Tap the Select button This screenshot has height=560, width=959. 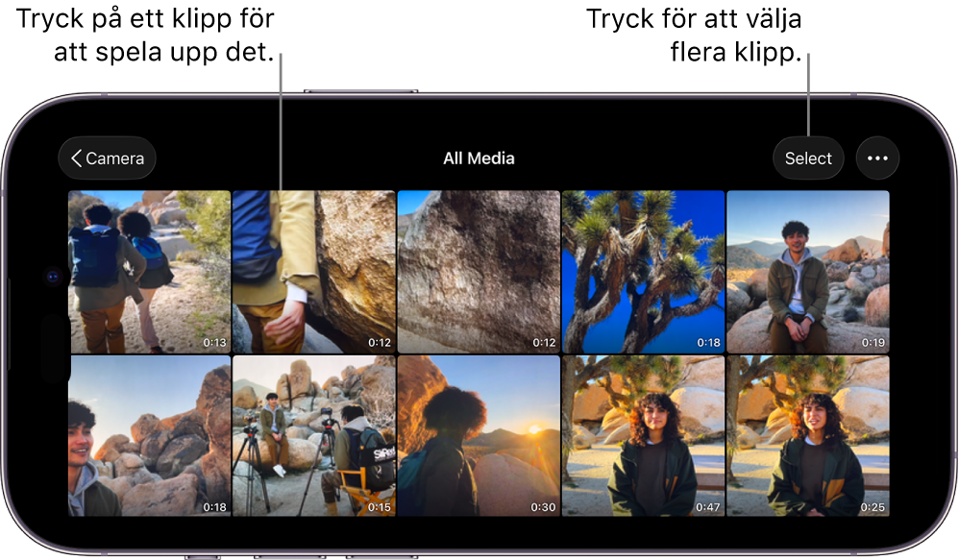pos(808,158)
